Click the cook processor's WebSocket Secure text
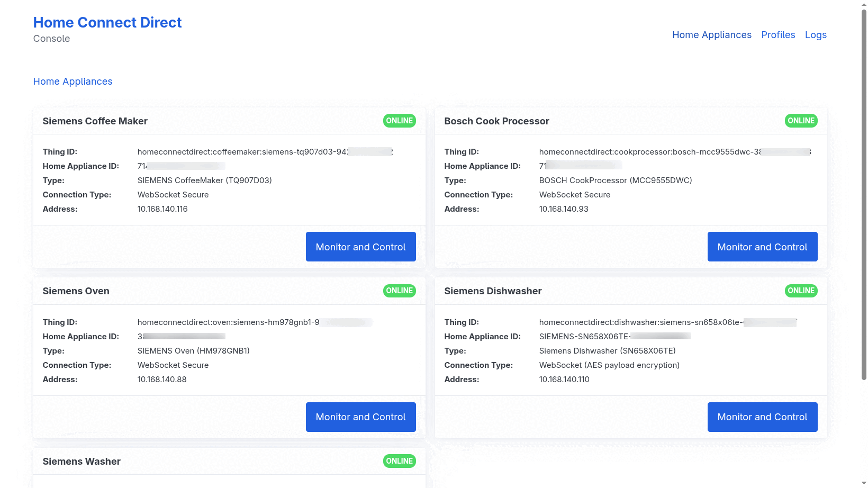This screenshot has height=488, width=868. [575, 195]
